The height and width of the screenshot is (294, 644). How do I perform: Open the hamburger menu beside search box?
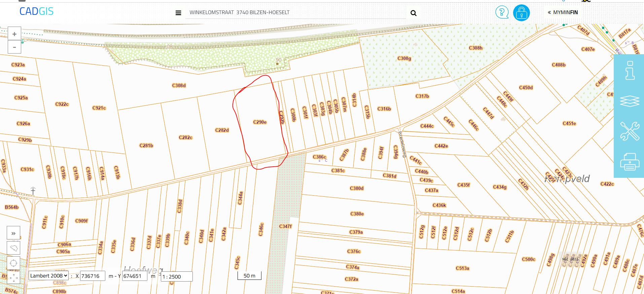[x=178, y=13]
